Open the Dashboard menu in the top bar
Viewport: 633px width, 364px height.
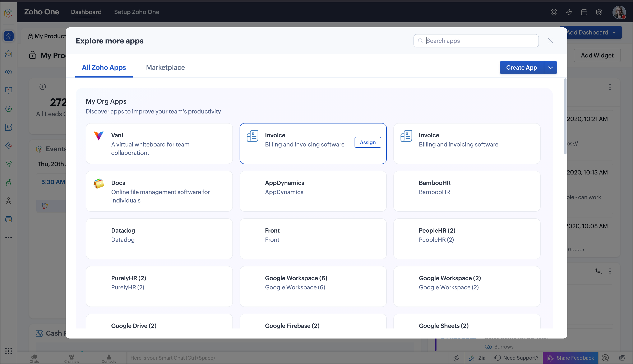(x=86, y=12)
